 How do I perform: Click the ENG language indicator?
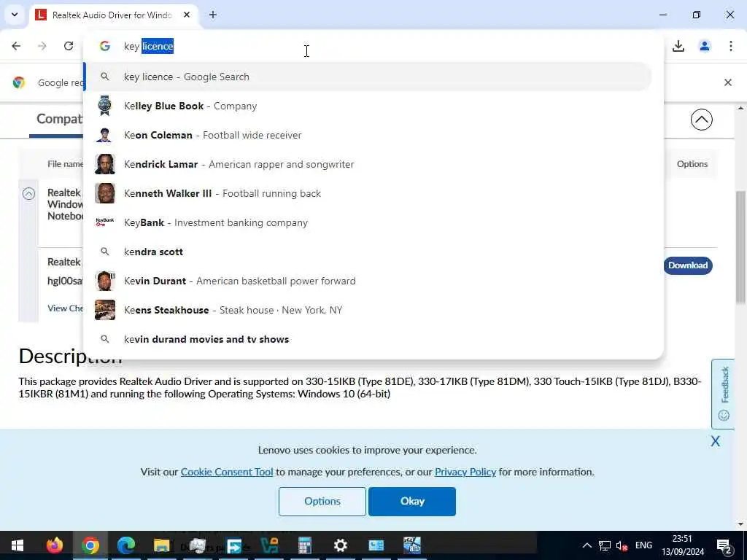pyautogui.click(x=643, y=545)
